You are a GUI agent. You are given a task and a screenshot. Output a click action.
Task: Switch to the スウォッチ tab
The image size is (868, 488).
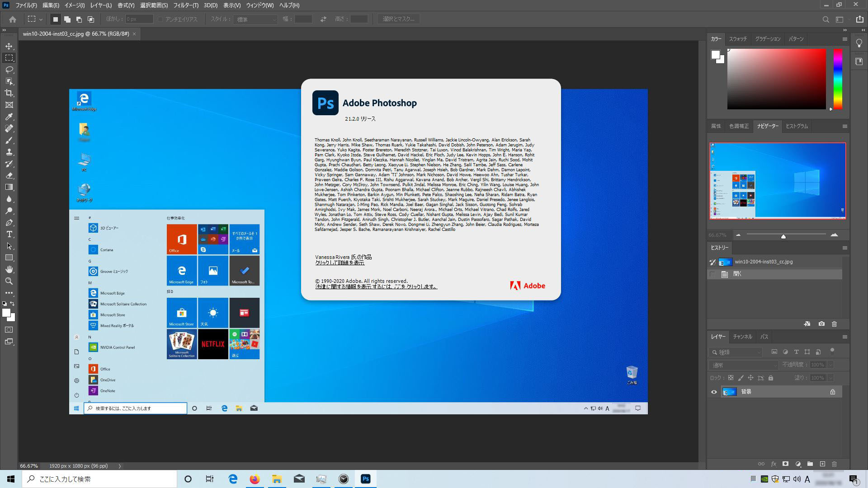738,39
